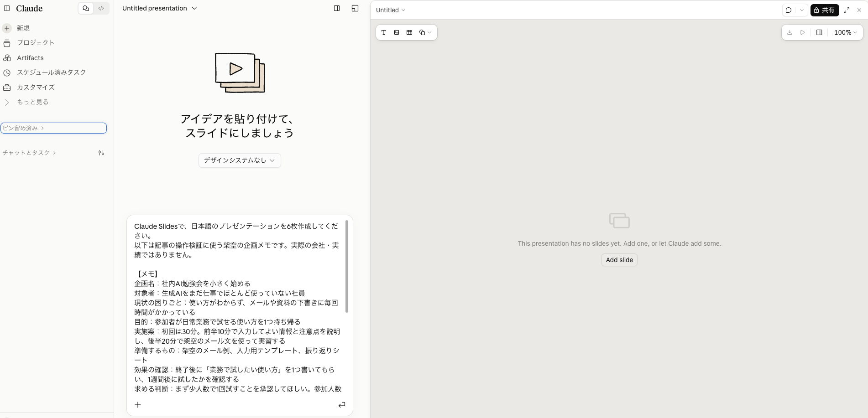Click inside the prompt text area
Screen dimensions: 868x418
coord(237,308)
